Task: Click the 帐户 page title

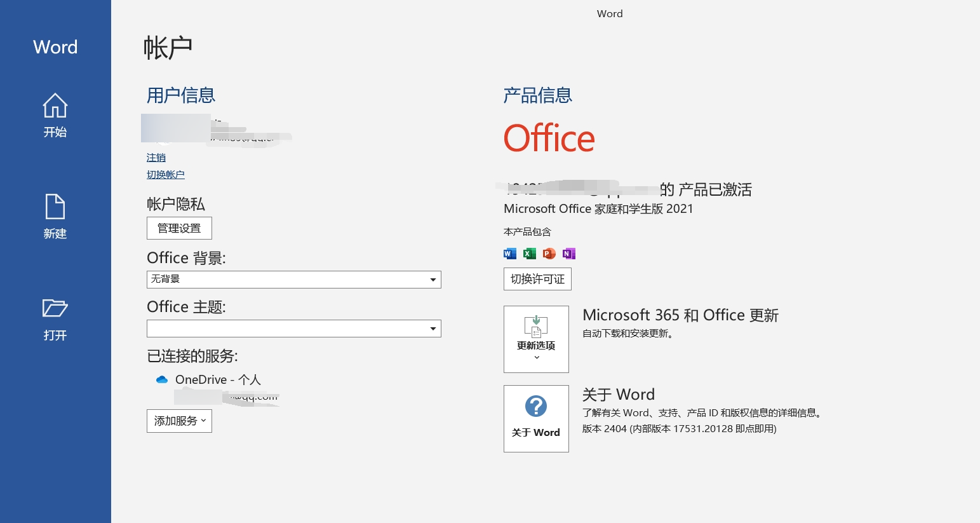Action: coord(168,48)
